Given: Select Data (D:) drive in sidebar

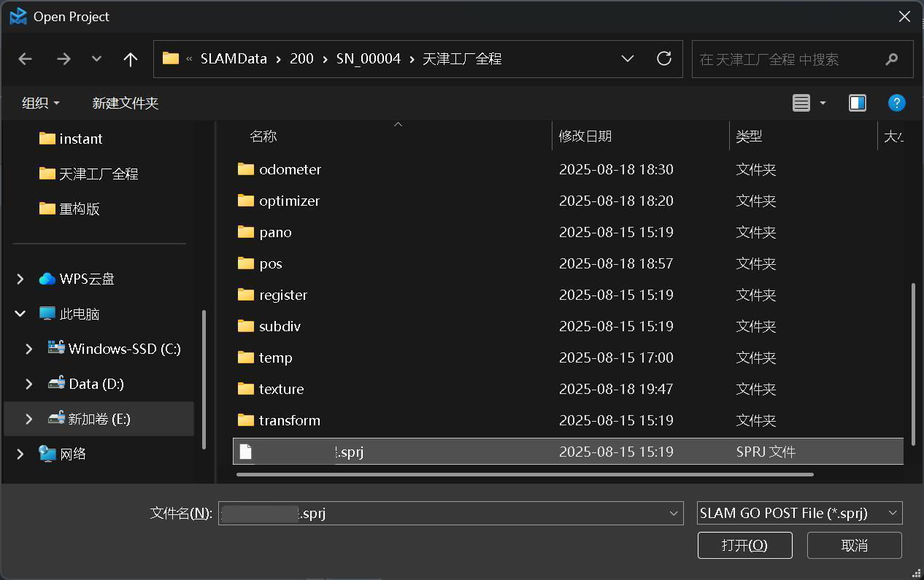Looking at the screenshot, I should 85,384.
